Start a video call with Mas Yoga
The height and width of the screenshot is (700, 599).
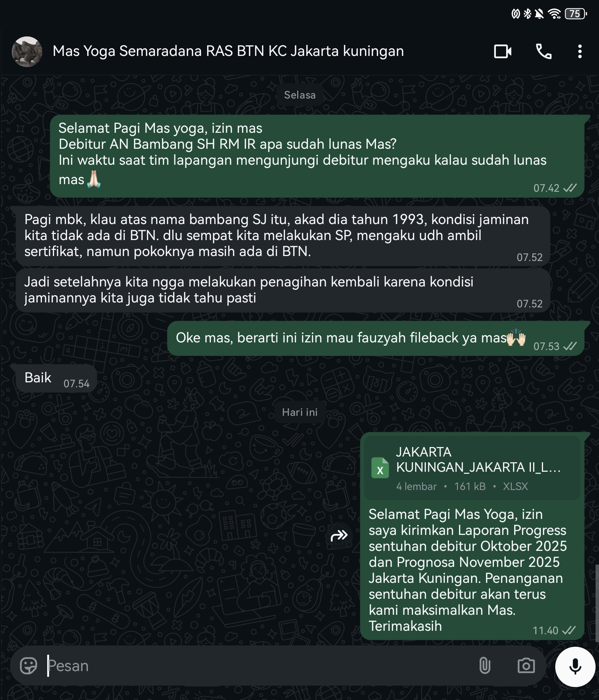(x=502, y=51)
